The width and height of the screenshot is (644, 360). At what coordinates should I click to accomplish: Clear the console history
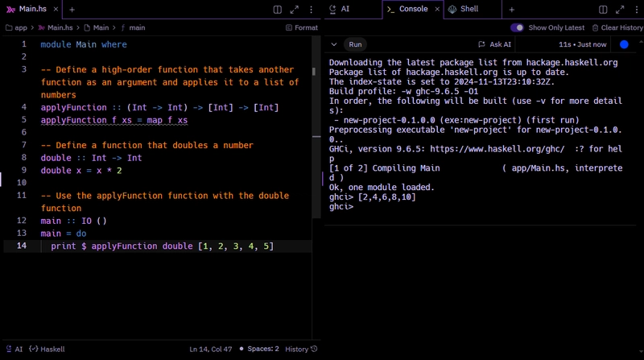click(x=617, y=27)
